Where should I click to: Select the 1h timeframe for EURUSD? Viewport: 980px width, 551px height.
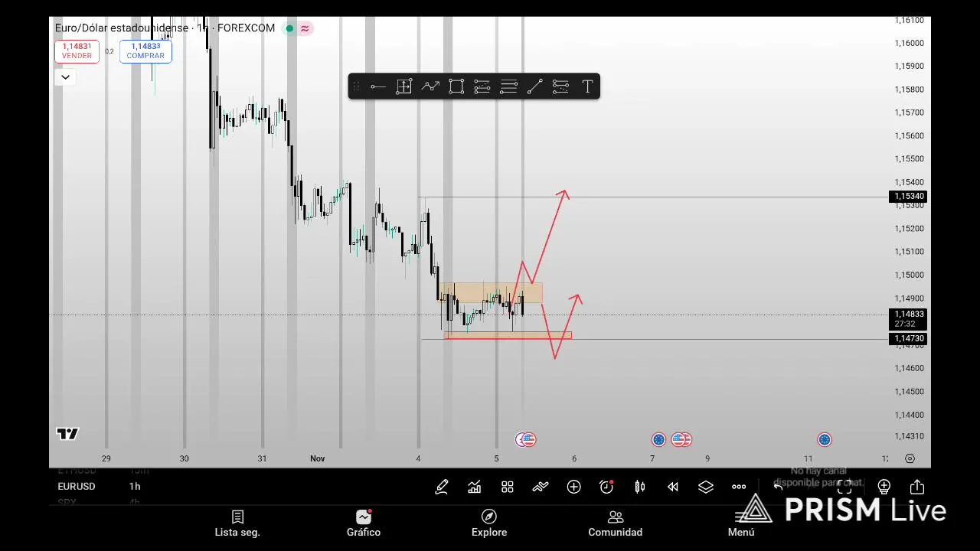click(135, 487)
